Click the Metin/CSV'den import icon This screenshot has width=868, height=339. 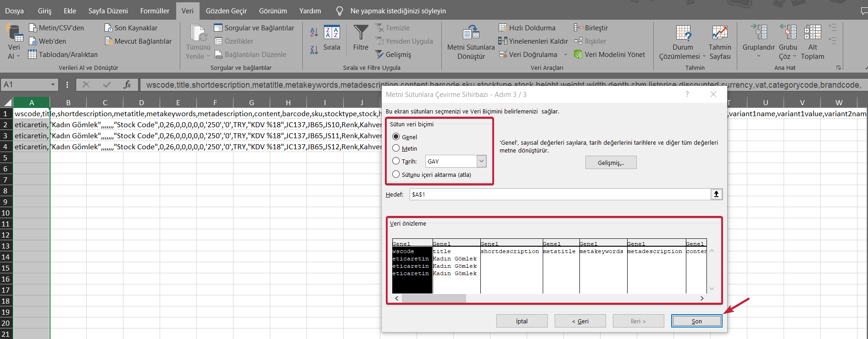pyautogui.click(x=33, y=28)
